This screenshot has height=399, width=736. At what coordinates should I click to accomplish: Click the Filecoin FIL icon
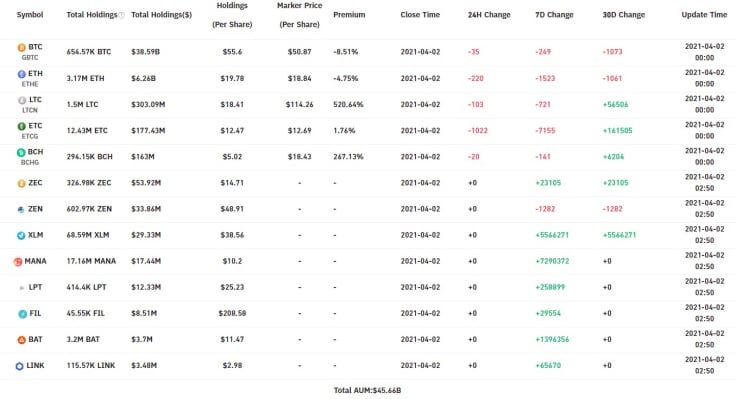pyautogui.click(x=22, y=314)
